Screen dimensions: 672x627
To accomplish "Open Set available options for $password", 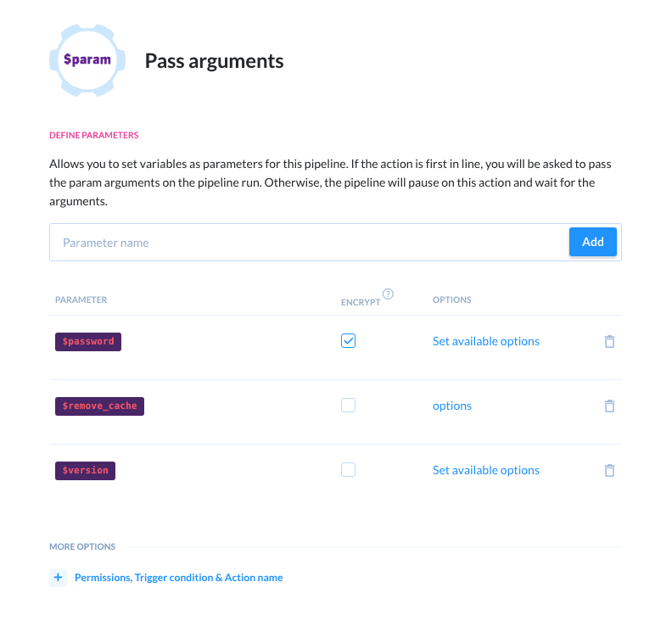I will tap(485, 341).
